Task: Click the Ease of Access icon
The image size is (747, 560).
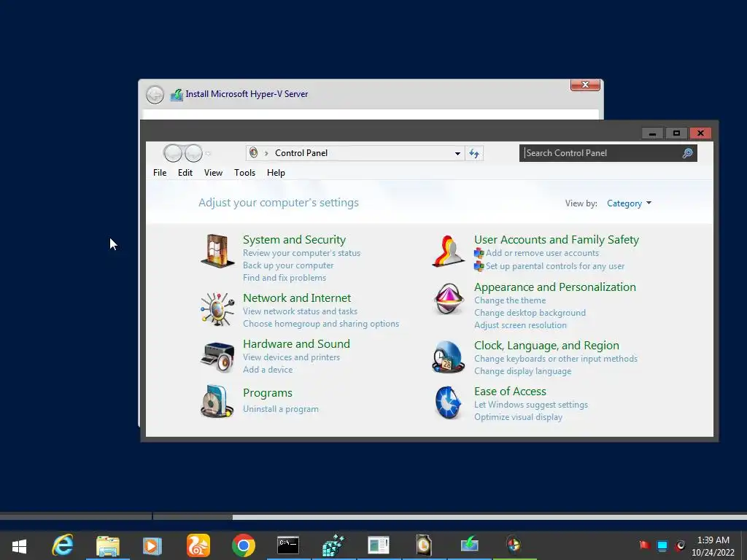Action: tap(449, 402)
